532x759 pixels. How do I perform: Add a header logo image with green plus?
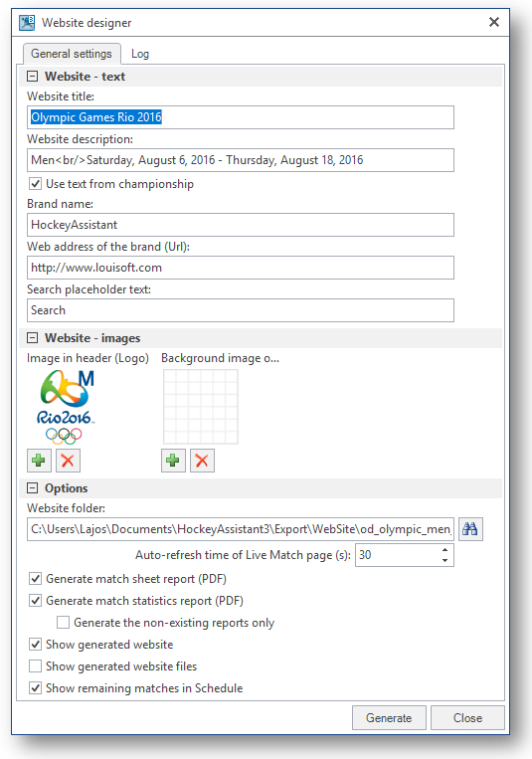39,461
